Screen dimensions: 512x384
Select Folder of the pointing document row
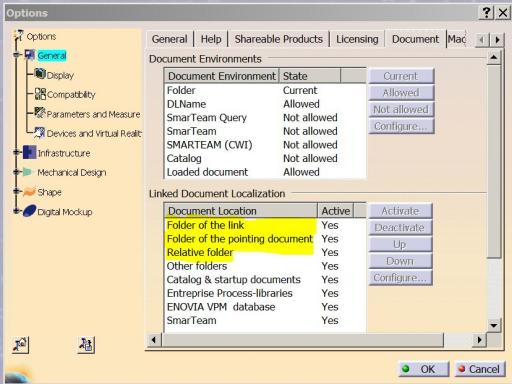265,239
